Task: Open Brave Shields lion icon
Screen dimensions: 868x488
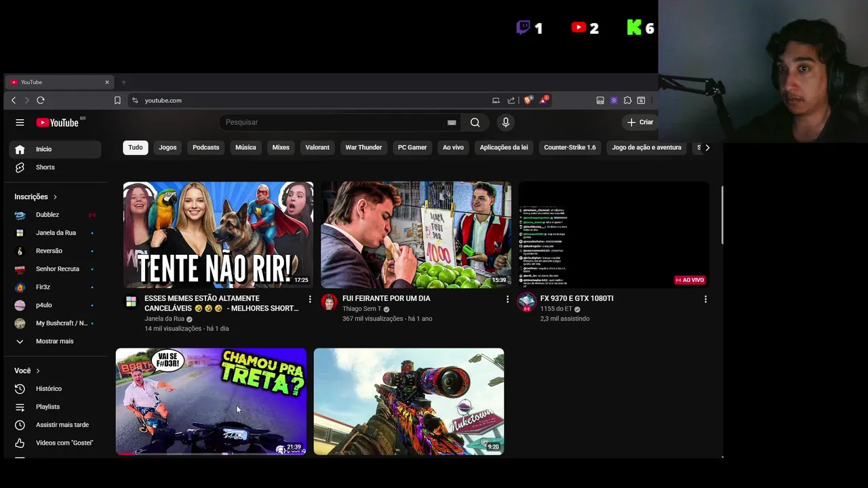Action: coord(528,100)
